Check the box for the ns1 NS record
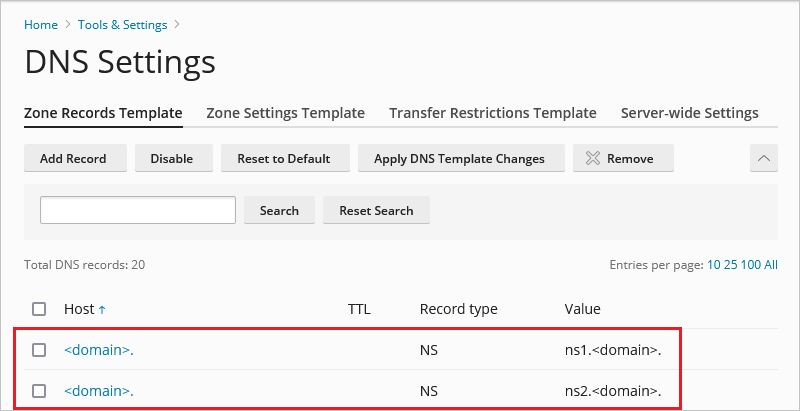This screenshot has height=411, width=800. coord(39,350)
